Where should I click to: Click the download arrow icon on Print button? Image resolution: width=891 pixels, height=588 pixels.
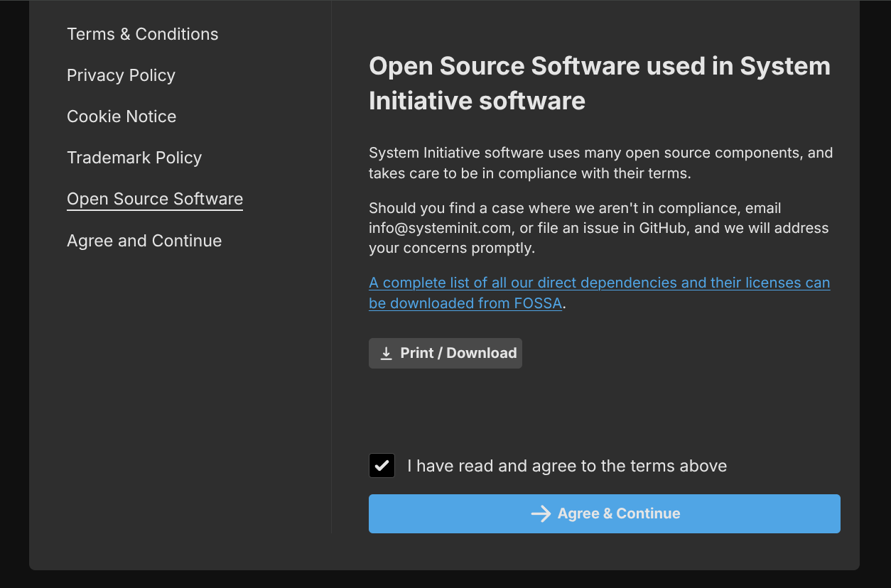point(386,354)
